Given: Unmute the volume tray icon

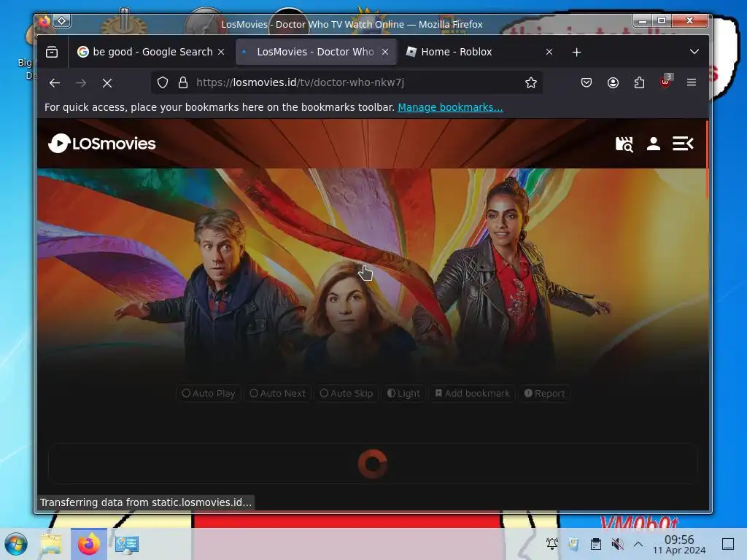Looking at the screenshot, I should [x=617, y=544].
